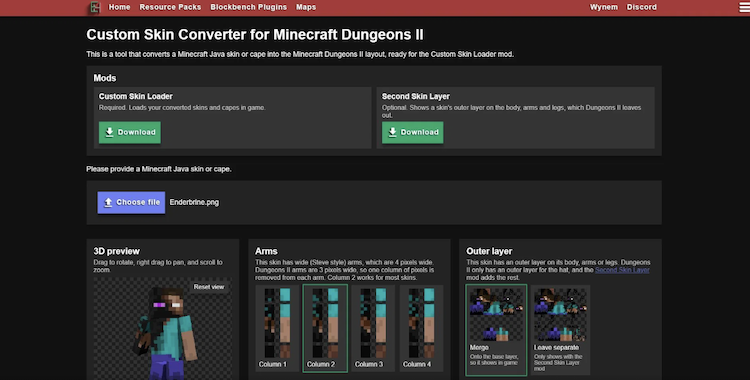Download the Second Skin Layer mod
The height and width of the screenshot is (380, 750).
pyautogui.click(x=412, y=132)
